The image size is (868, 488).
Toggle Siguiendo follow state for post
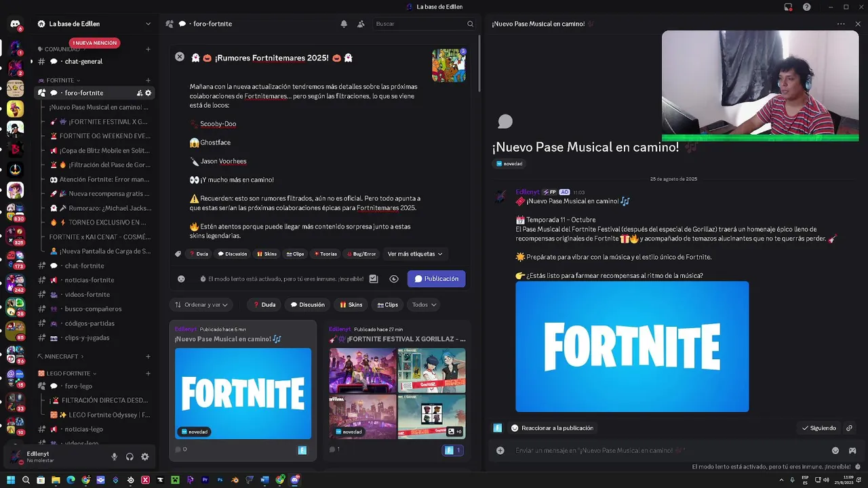(x=818, y=428)
